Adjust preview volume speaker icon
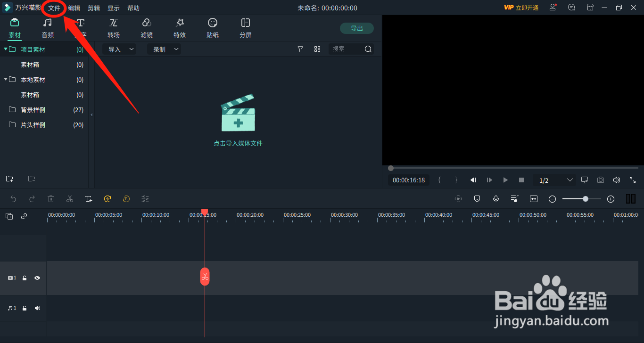The height and width of the screenshot is (343, 644). click(x=616, y=180)
